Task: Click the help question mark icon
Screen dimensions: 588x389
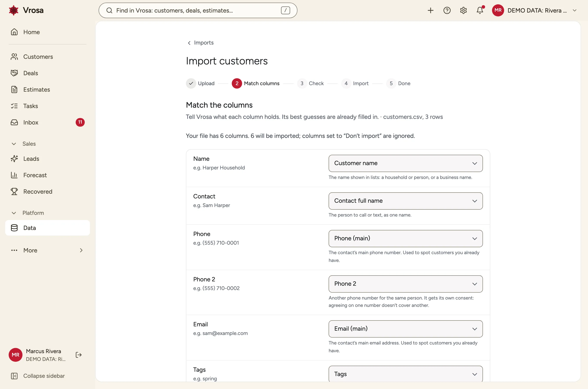Action: [x=447, y=10]
